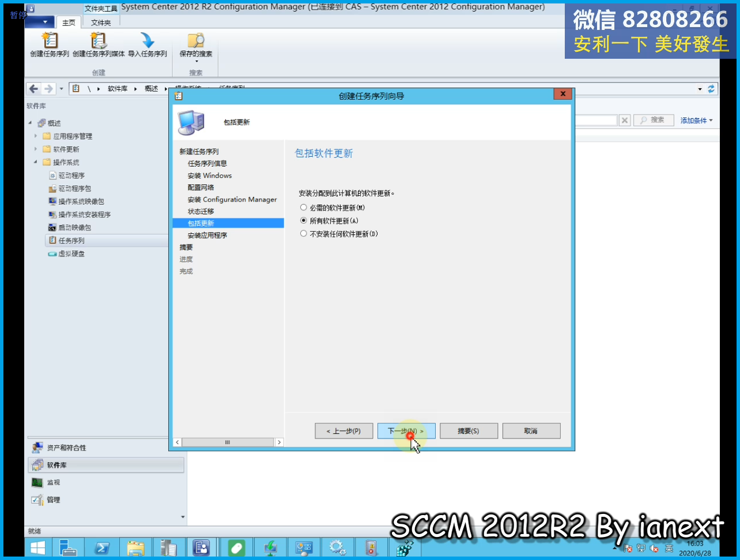Select 必需的软件更新 radio button
This screenshot has width=740, height=560.
(x=304, y=207)
